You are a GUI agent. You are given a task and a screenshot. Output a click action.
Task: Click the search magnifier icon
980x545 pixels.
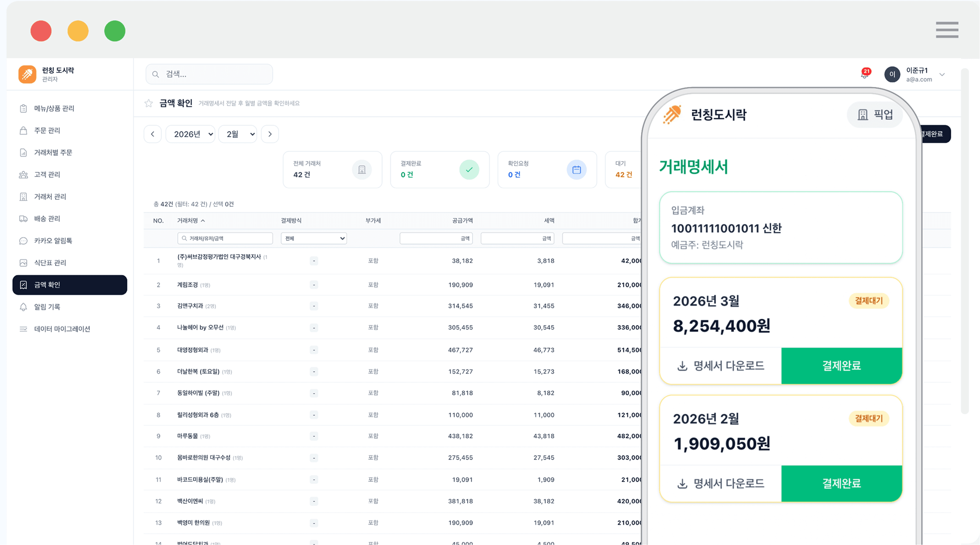[x=155, y=74]
